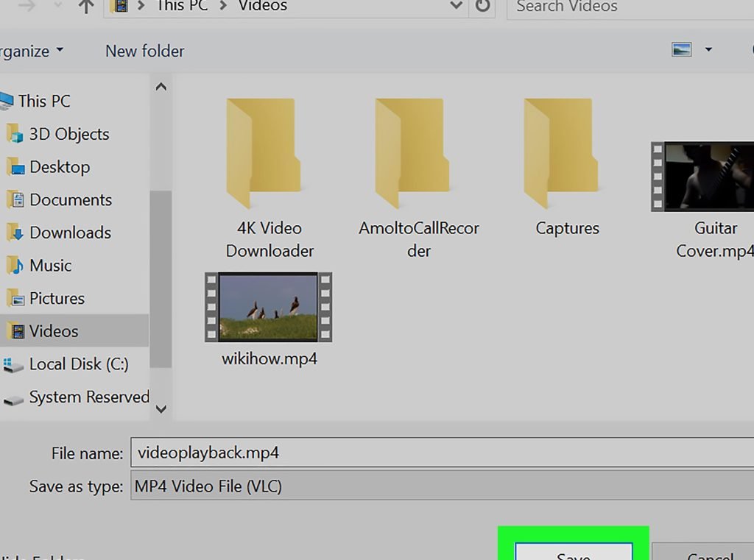
Task: Select the wikihow.mp4 video file
Action: click(269, 307)
